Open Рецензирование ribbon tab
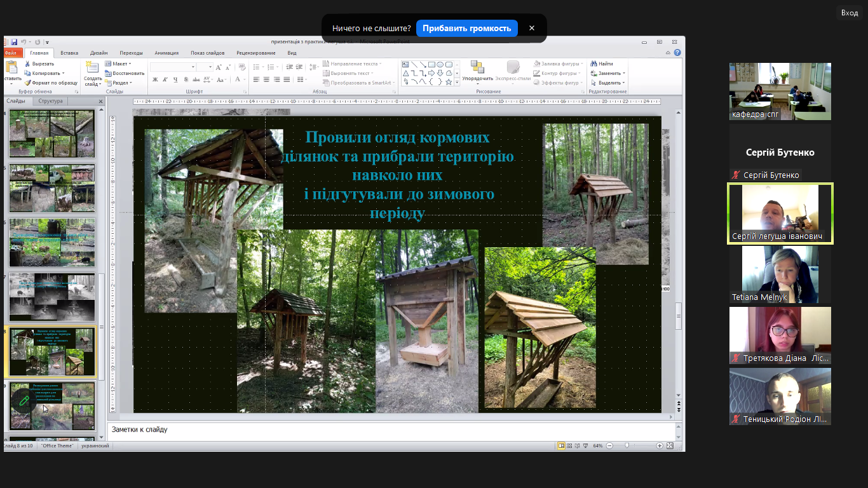Screen dimensions: 868x488 [256, 53]
